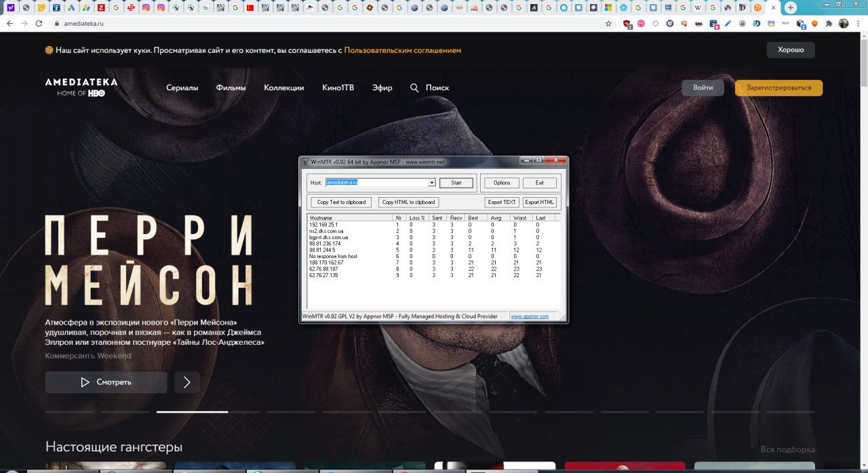Screen dimensions: 868x473
Task: Open the Chrome profile avatar
Action: [844, 23]
